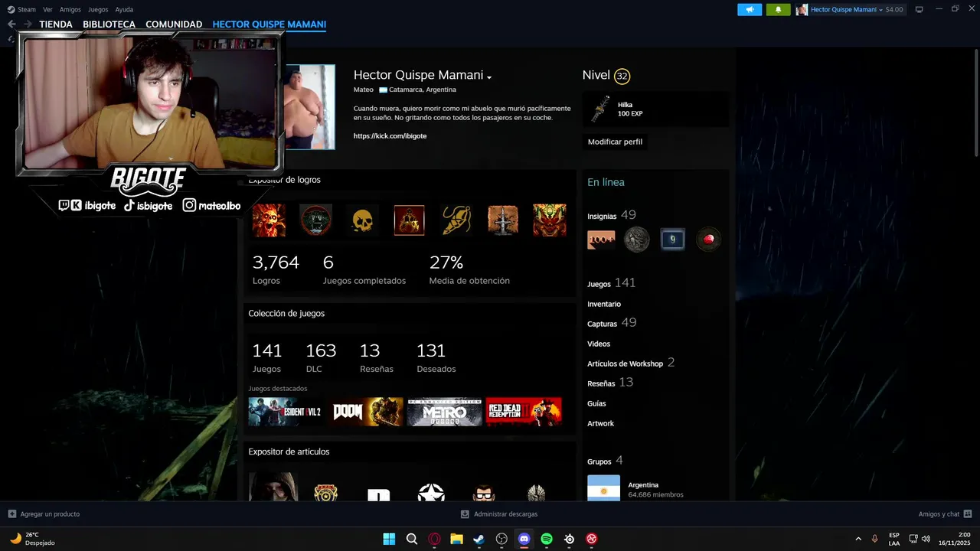The height and width of the screenshot is (551, 980).
Task: Open the Ver menu
Action: [x=47, y=9]
